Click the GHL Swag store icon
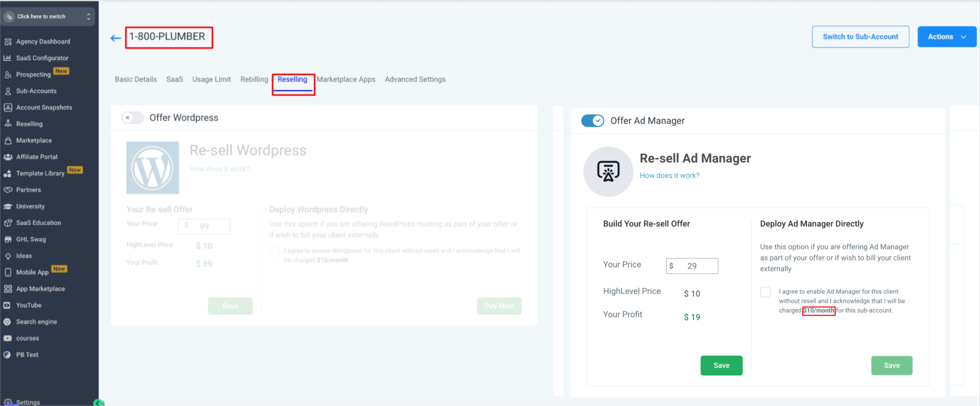Screen dimensions: 980x406 (8, 239)
